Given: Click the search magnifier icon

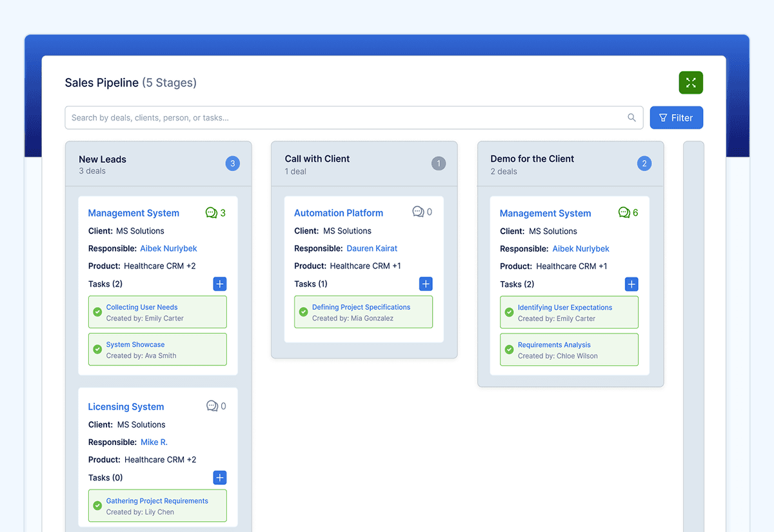Looking at the screenshot, I should [631, 118].
